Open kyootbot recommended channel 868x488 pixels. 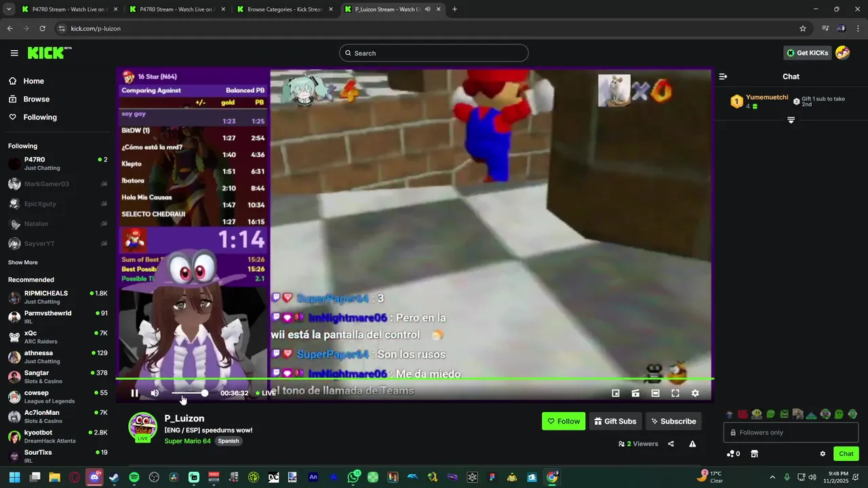point(58,436)
